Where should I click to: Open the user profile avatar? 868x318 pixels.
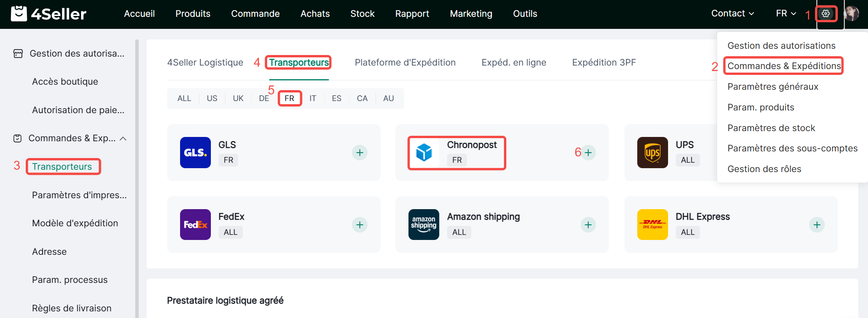851,14
